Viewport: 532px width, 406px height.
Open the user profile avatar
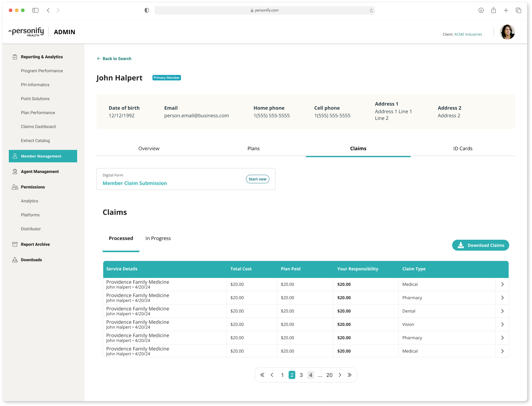[507, 32]
